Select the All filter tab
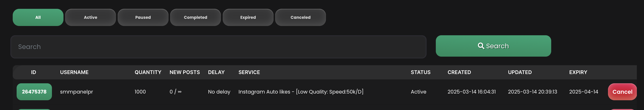The image size is (644, 110). click(38, 17)
